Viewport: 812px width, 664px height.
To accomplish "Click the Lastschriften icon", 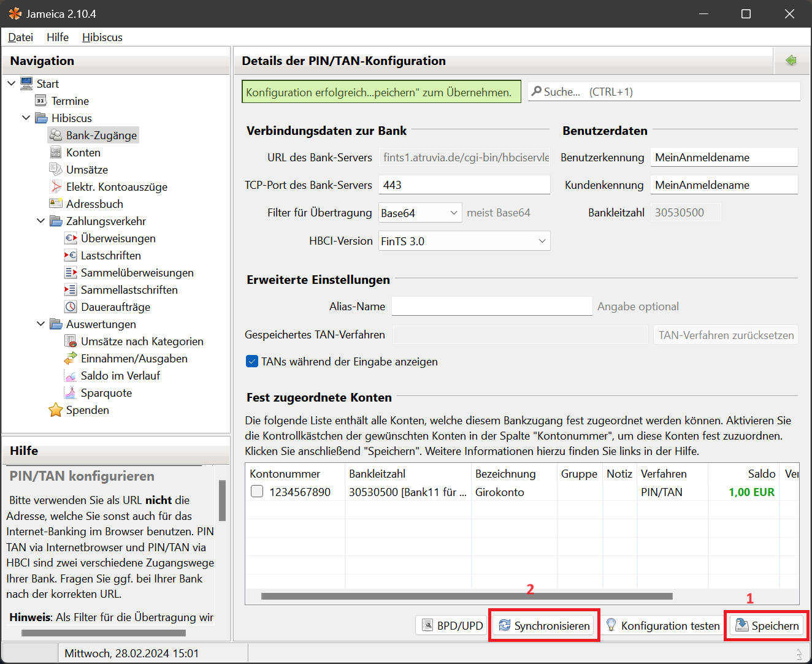I will (71, 255).
